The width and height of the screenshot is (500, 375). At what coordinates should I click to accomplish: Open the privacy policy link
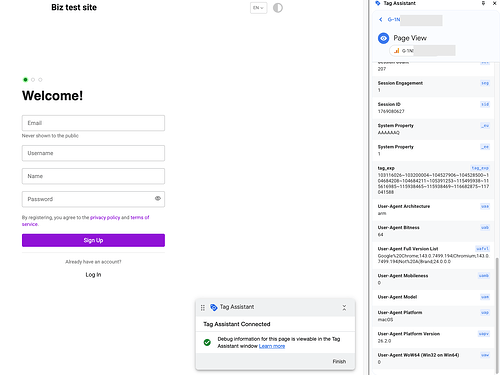pos(105,217)
